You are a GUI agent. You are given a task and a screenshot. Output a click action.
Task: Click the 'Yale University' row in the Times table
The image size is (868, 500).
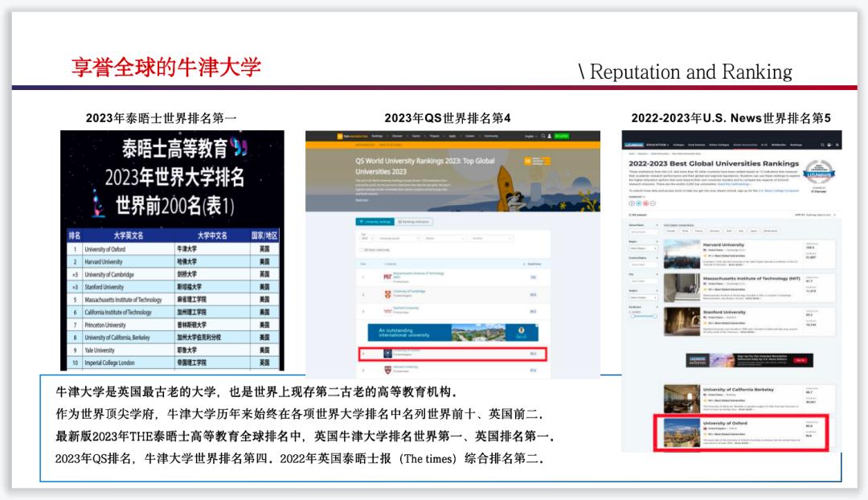click(x=173, y=350)
